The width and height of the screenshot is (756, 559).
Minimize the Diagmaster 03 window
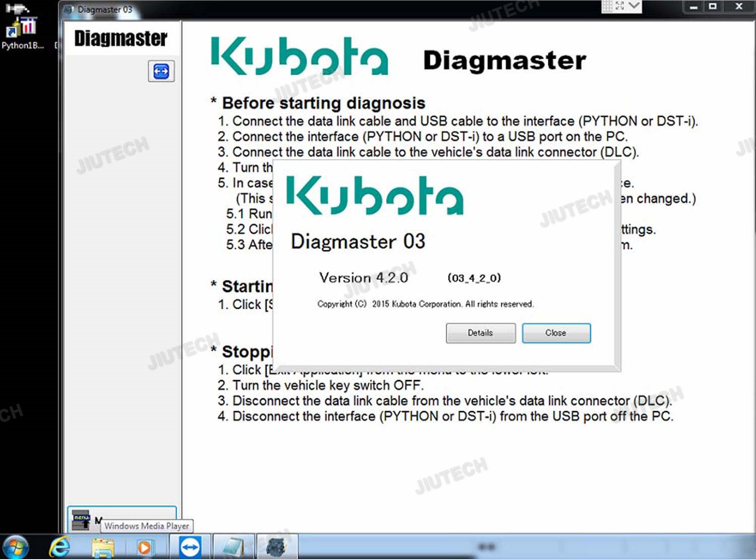[x=694, y=7]
